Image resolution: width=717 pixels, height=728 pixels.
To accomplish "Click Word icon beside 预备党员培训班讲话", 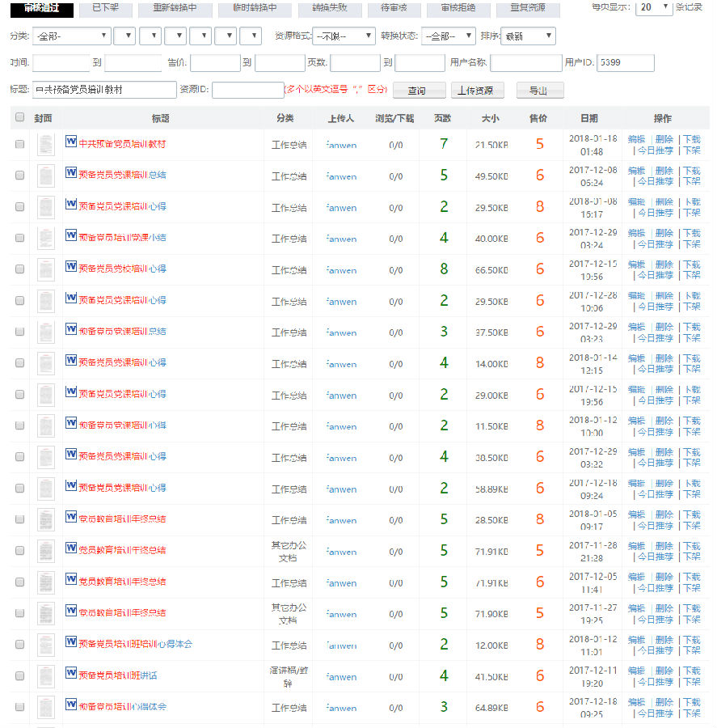I will [71, 673].
